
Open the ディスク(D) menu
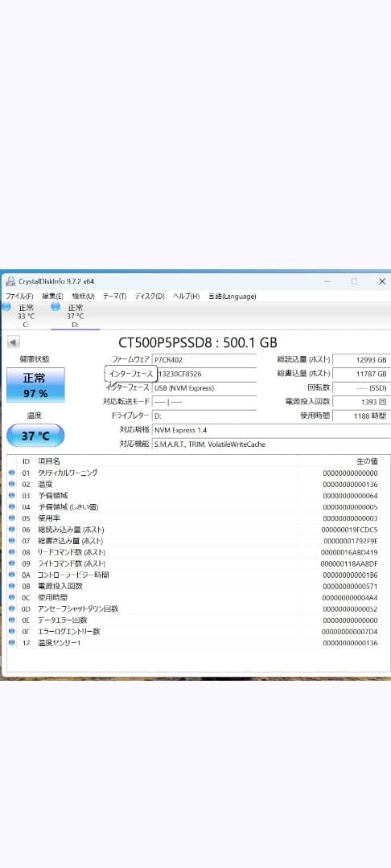(150, 296)
